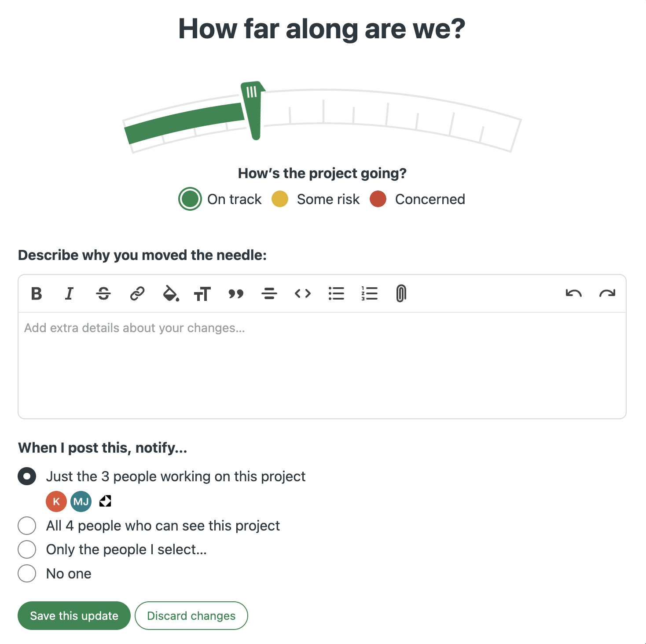
Task: Click the 'Save this update' button
Action: pos(74,615)
